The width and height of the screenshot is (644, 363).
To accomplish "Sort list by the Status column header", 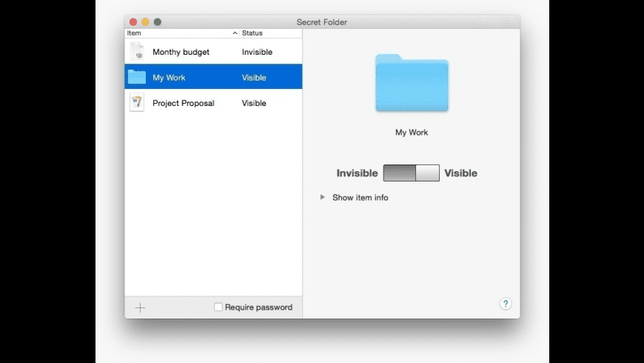I will 271,33.
